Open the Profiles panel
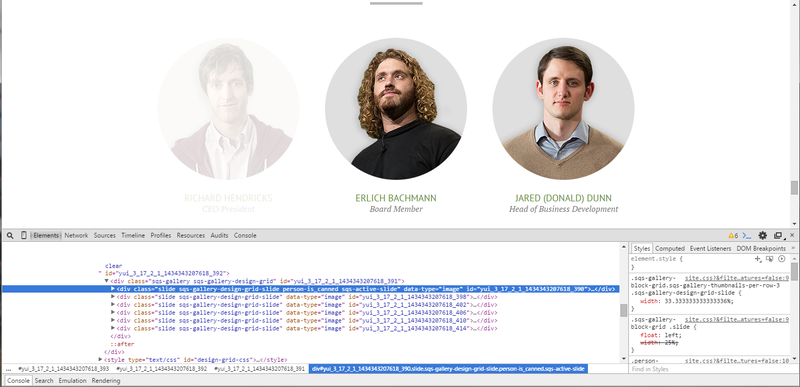The height and width of the screenshot is (387, 800). point(161,236)
